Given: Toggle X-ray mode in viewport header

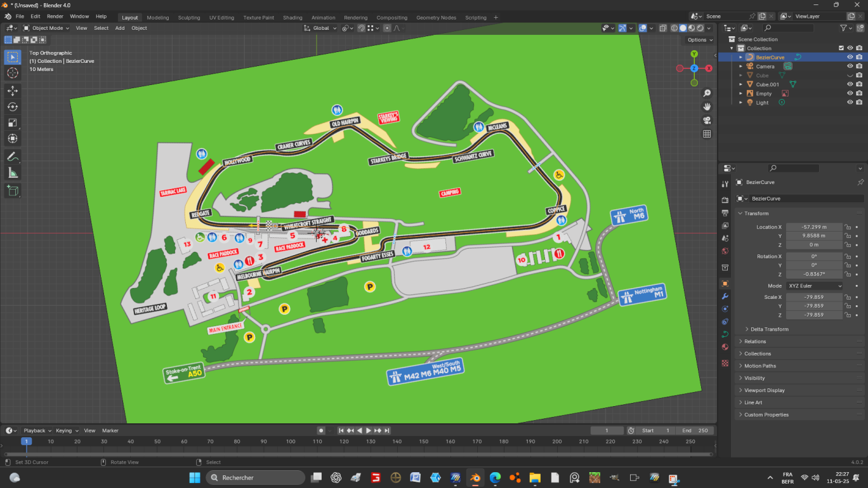Looking at the screenshot, I should tap(663, 28).
